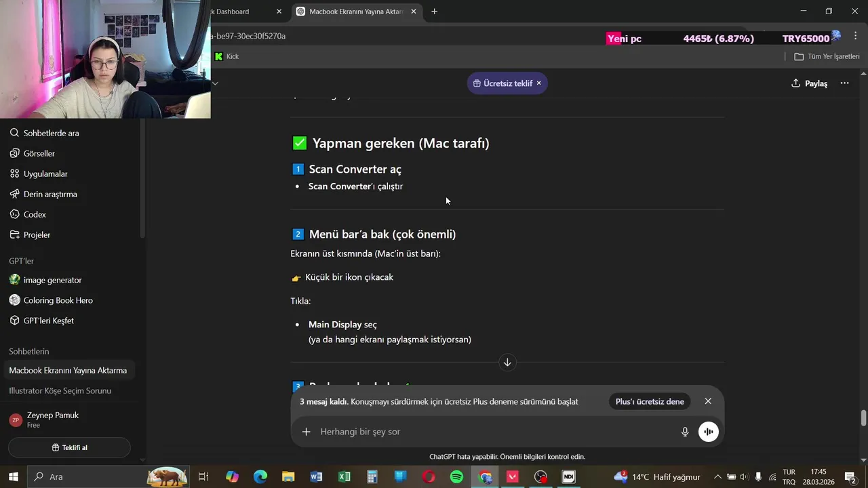Viewport: 868px width, 488px height.
Task: Open the notification center icon
Action: pyautogui.click(x=850, y=477)
